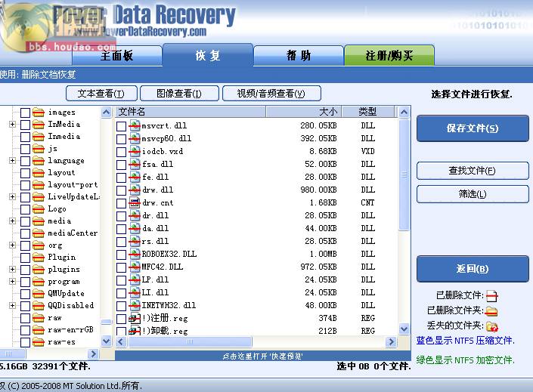Click the raw folder icon
This screenshot has height=392, width=533.
click(x=39, y=318)
